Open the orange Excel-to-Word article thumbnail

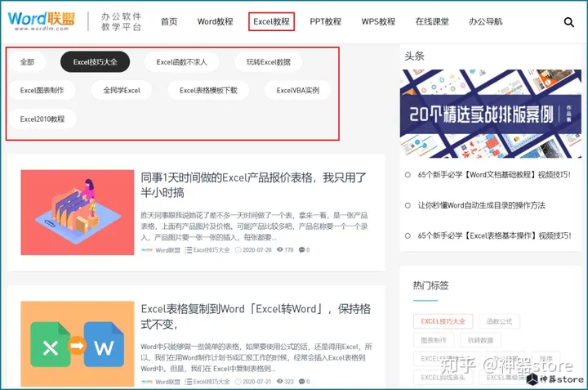point(78,344)
